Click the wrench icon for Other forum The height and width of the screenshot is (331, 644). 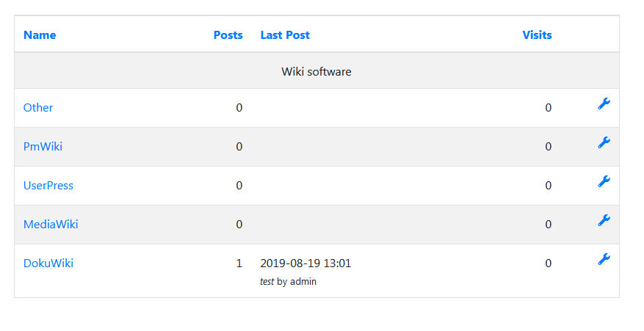604,104
